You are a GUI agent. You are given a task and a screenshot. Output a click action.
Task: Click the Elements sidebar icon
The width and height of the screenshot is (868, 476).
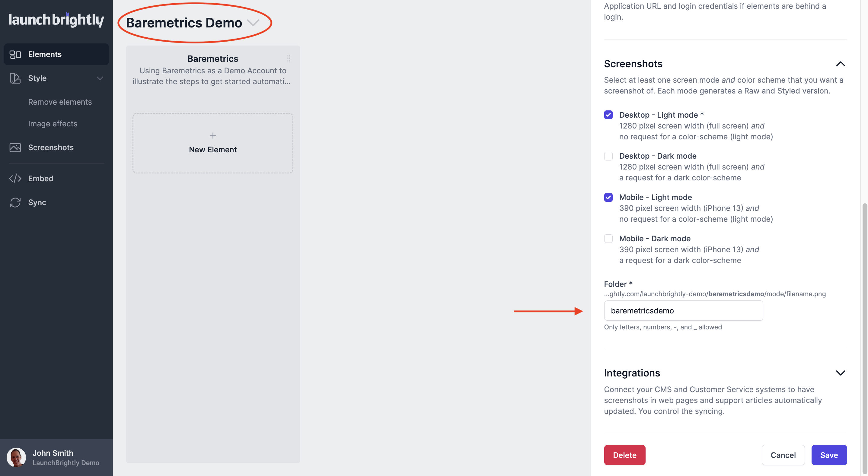click(x=15, y=54)
